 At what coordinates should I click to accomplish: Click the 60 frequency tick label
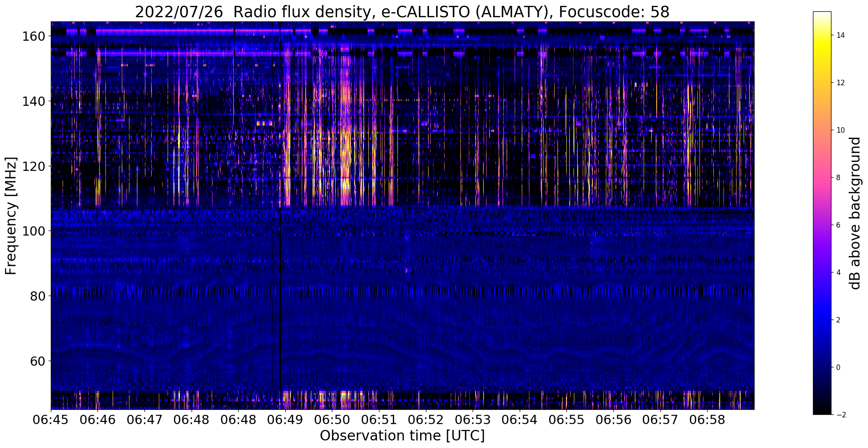tap(38, 361)
